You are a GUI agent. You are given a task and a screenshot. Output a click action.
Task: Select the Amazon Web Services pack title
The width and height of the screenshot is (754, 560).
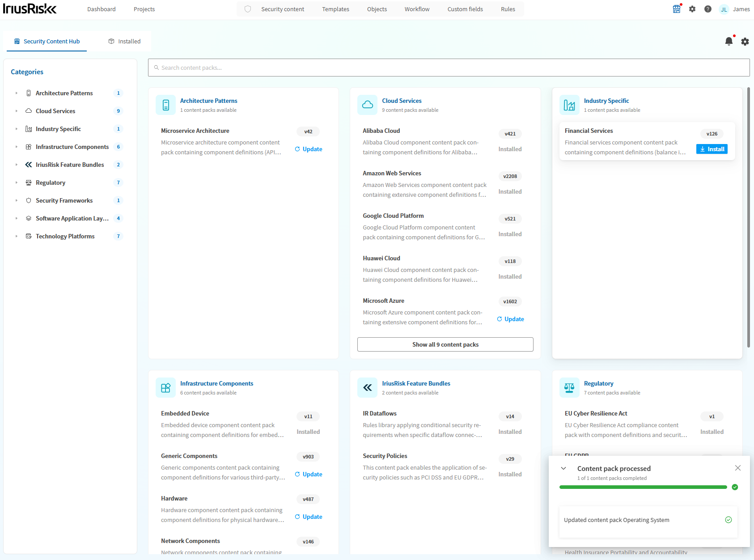point(392,173)
